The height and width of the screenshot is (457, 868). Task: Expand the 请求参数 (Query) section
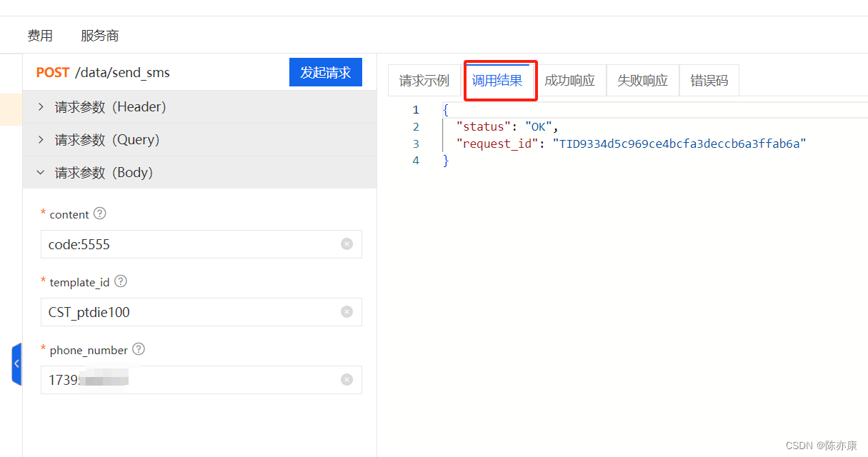[x=199, y=140]
